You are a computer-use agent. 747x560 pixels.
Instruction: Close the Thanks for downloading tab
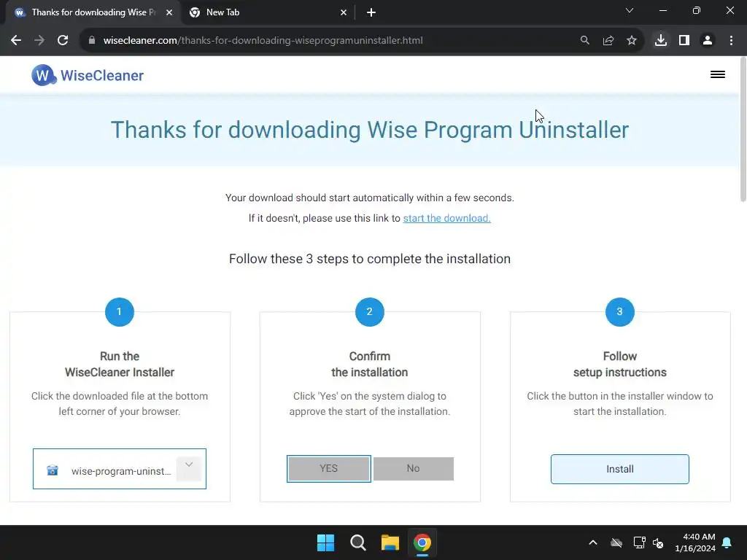point(169,12)
